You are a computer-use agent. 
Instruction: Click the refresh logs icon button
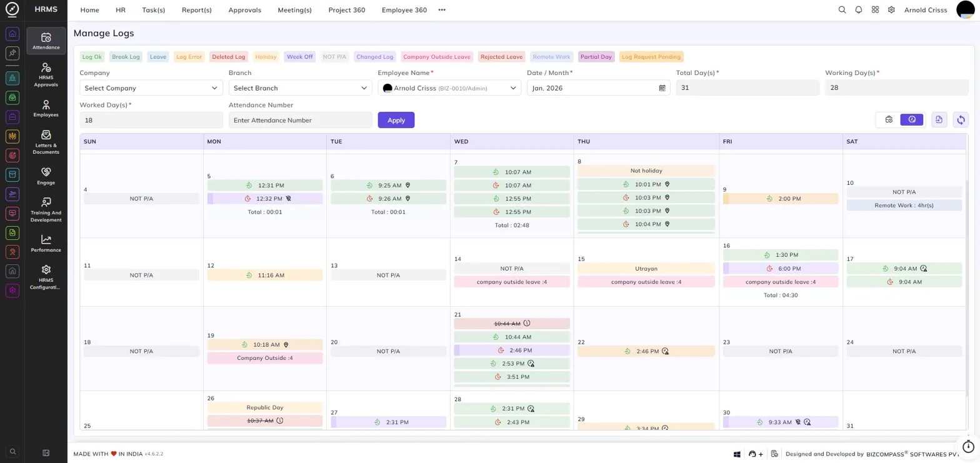click(961, 119)
